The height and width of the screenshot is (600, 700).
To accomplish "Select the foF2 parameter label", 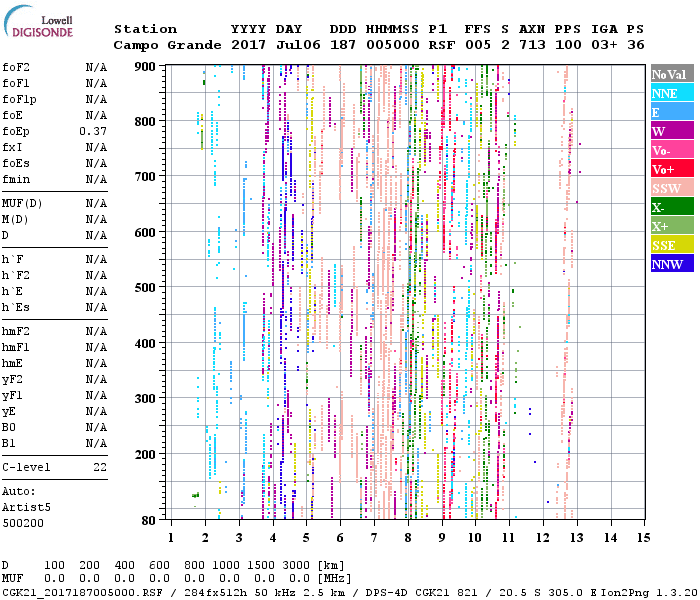I will pos(15,67).
